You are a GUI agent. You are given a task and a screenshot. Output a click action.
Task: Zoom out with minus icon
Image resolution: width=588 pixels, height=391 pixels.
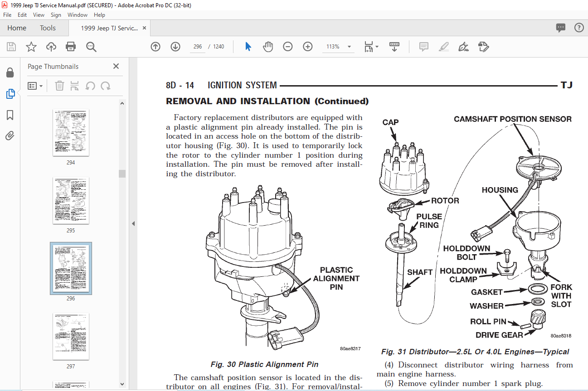(x=288, y=47)
